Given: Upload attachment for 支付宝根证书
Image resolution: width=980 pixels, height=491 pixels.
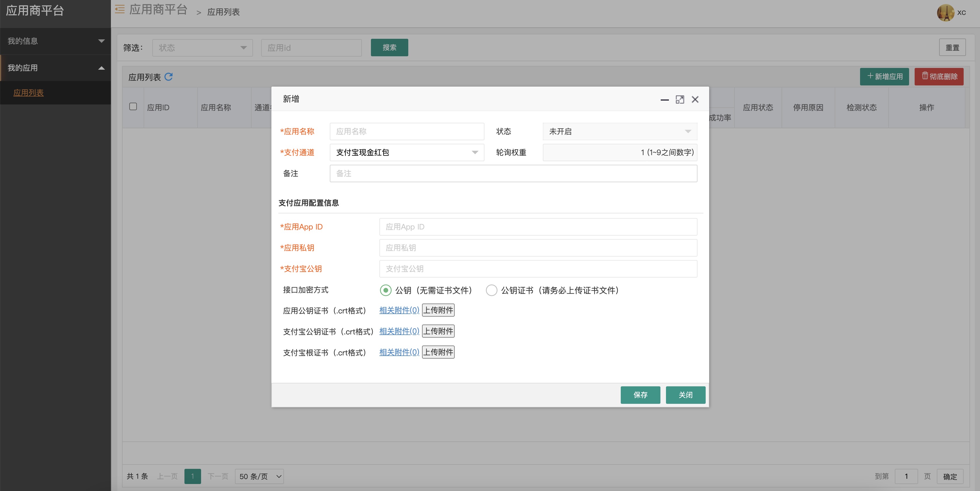Looking at the screenshot, I should (x=438, y=352).
